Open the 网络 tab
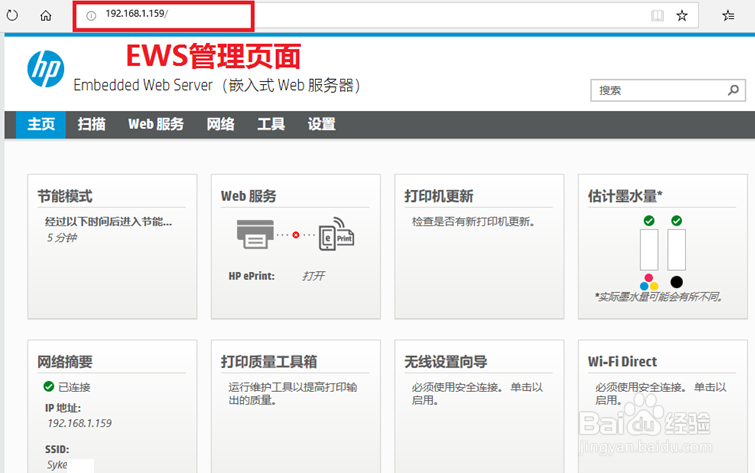Image resolution: width=755 pixels, height=473 pixels. [221, 124]
